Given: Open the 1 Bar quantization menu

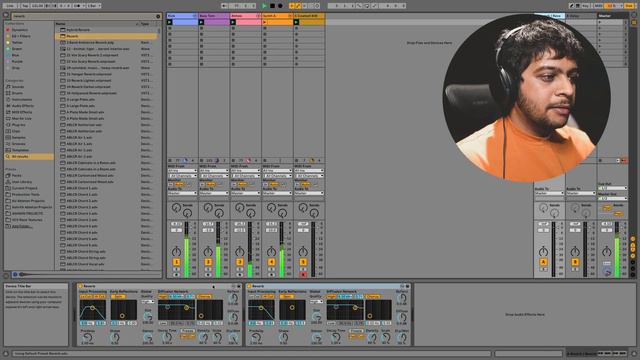Looking at the screenshot, I should pos(93,6).
